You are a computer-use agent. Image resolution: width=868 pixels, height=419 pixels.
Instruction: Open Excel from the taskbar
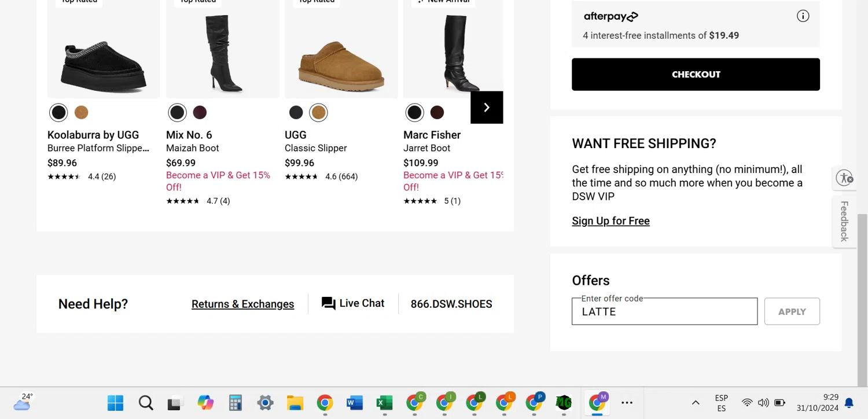pos(384,403)
